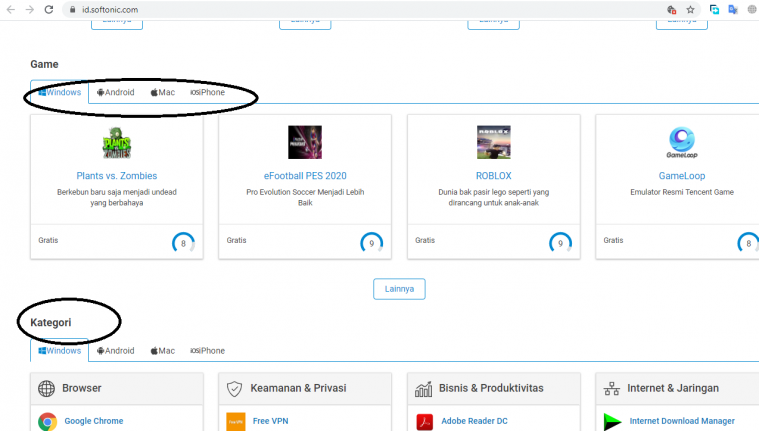Open the eFootball PES 2020 link
Image resolution: width=759 pixels, height=431 pixels.
(305, 176)
